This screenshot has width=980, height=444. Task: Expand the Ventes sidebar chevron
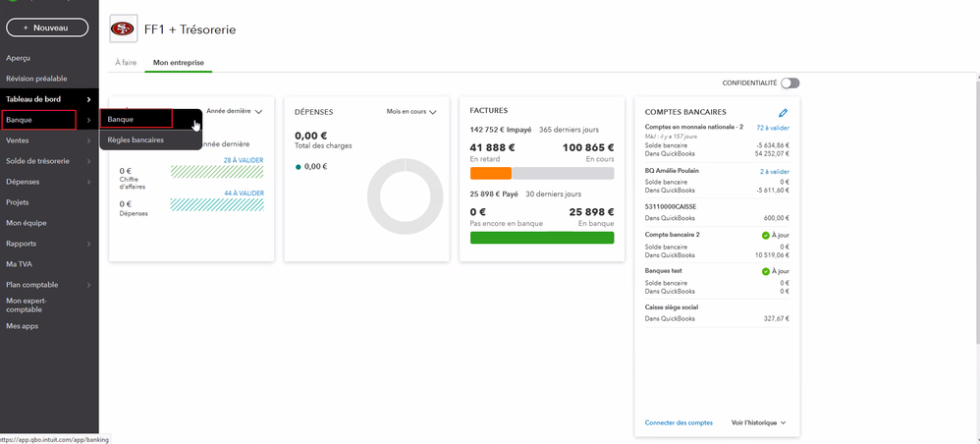[x=88, y=140]
